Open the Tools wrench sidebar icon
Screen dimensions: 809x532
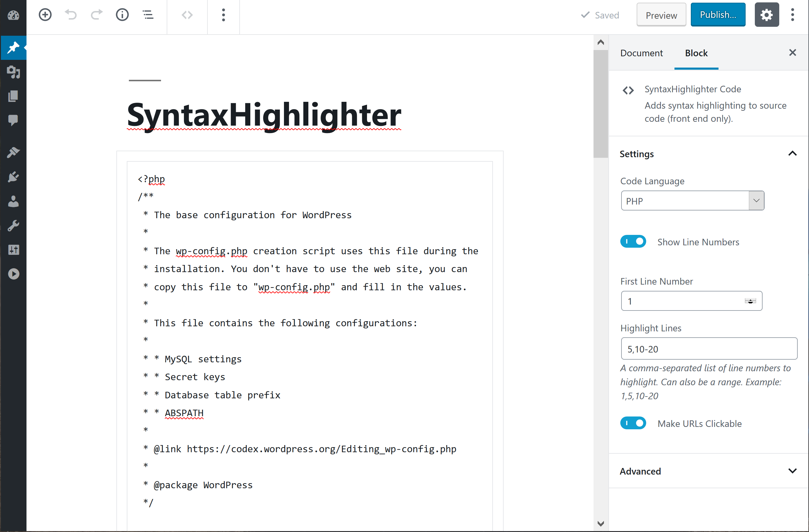pos(13,225)
